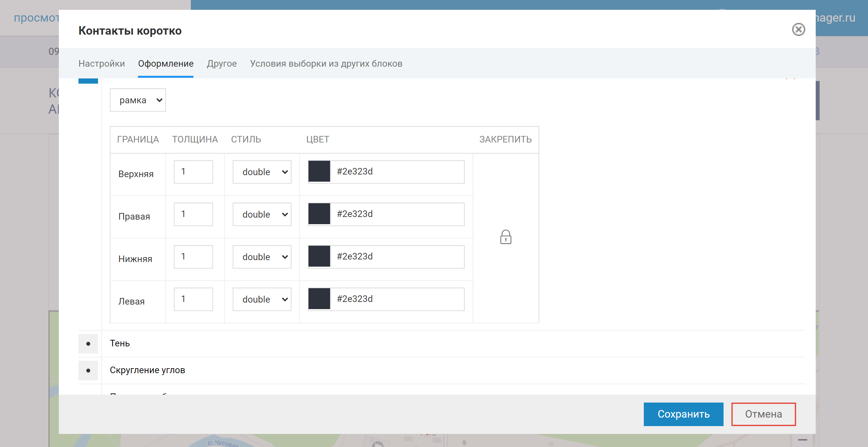868x447 pixels.
Task: Click the lock icon under Закрепить
Action: pos(506,237)
